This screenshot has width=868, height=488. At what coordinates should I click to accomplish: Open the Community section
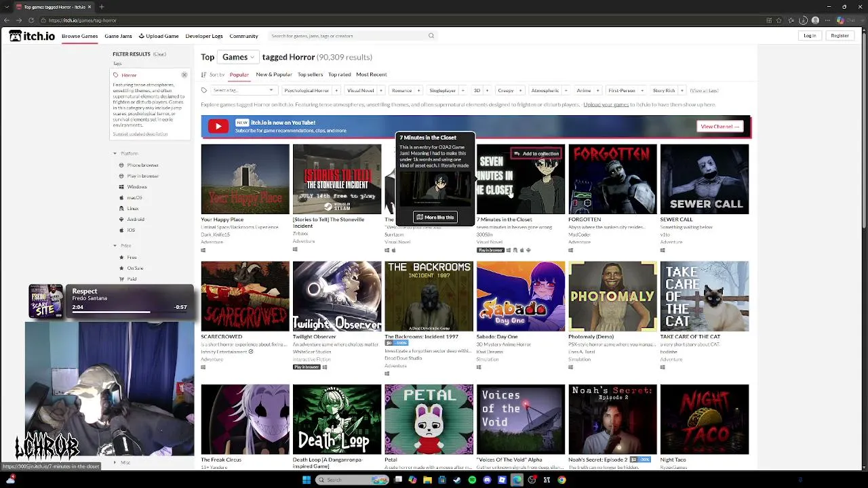point(243,36)
